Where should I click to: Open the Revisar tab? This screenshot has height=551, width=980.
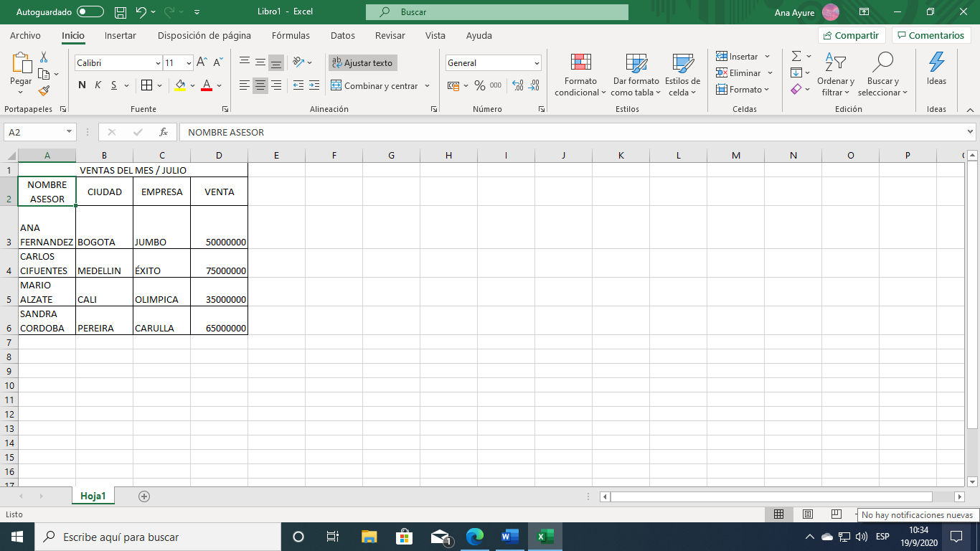tap(388, 35)
